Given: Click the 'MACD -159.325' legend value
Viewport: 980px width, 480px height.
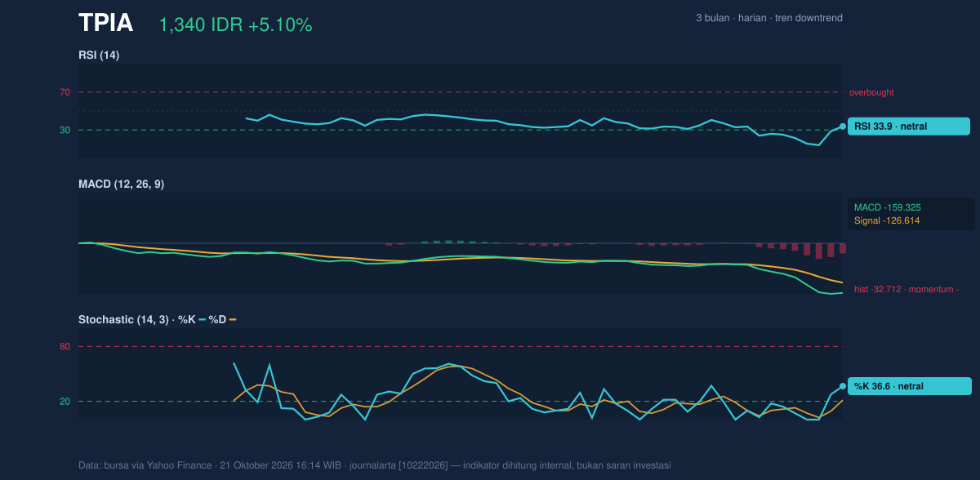Looking at the screenshot, I should point(888,207).
